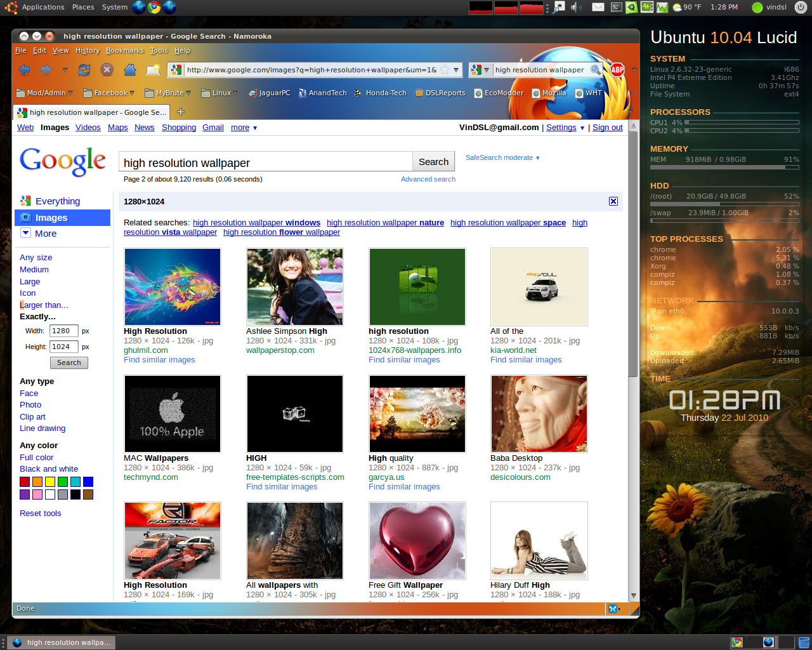Open the Places panel menu
The height and width of the screenshot is (650, 812).
(x=83, y=7)
